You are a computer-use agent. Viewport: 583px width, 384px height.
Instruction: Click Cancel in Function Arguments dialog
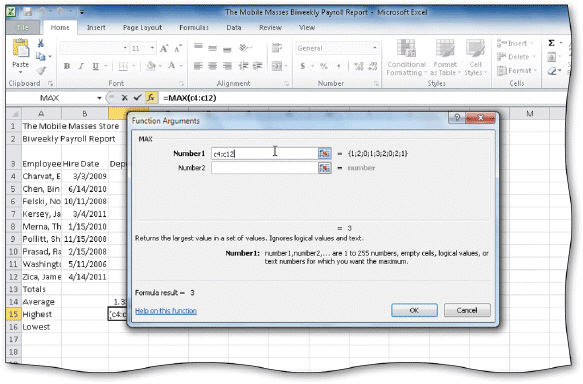(467, 310)
